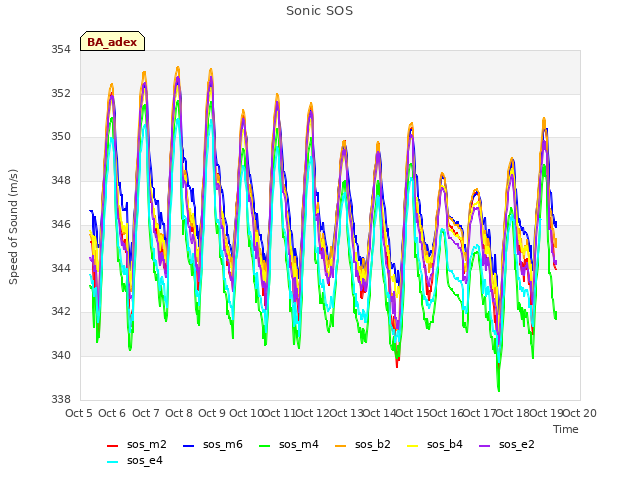The image size is (640, 480).
Task: Click the orange sos_b2 legend swatch
Action: pyautogui.click(x=340, y=446)
